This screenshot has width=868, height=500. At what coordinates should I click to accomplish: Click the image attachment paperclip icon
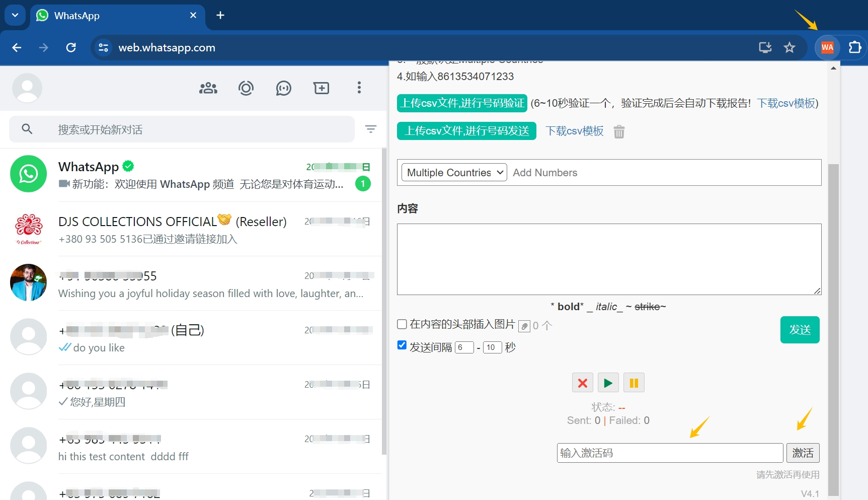tap(524, 326)
